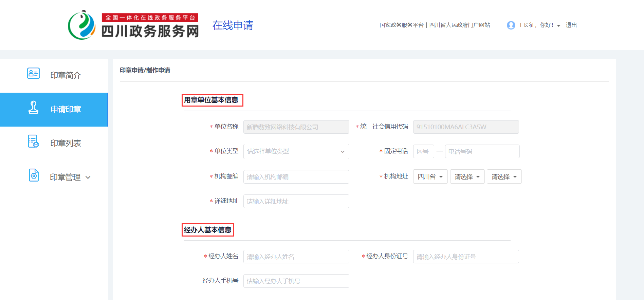Open the last district 请选择 dropdown
This screenshot has height=300, width=644.
click(x=504, y=176)
